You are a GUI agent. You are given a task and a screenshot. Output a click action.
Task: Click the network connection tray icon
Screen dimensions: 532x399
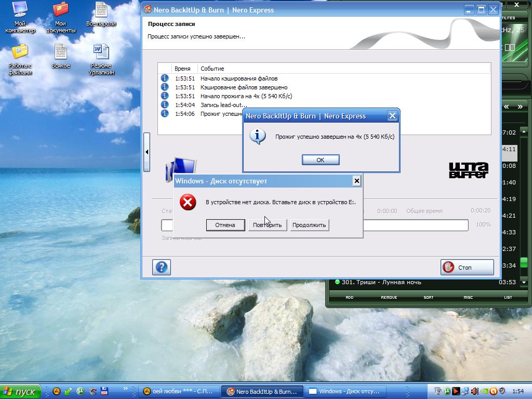pos(465,391)
